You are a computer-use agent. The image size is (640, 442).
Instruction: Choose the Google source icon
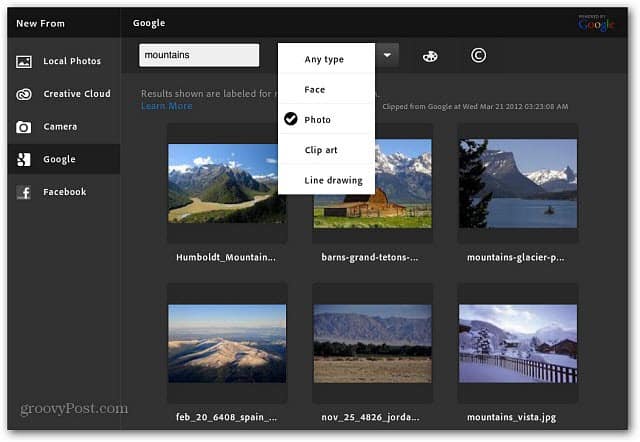[x=24, y=159]
